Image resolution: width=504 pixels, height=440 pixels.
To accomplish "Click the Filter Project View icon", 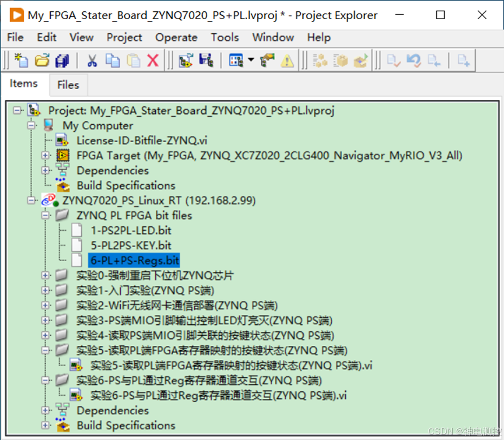I will click(236, 60).
